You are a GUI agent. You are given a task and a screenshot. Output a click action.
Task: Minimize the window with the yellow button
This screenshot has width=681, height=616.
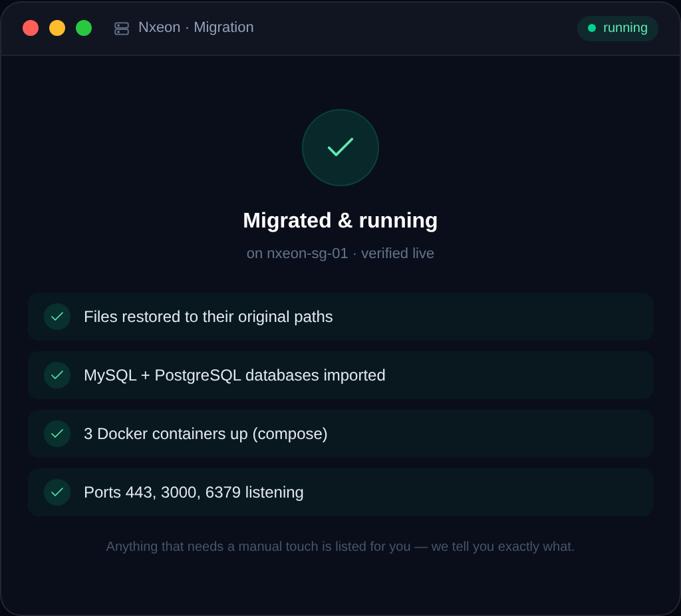tap(57, 28)
